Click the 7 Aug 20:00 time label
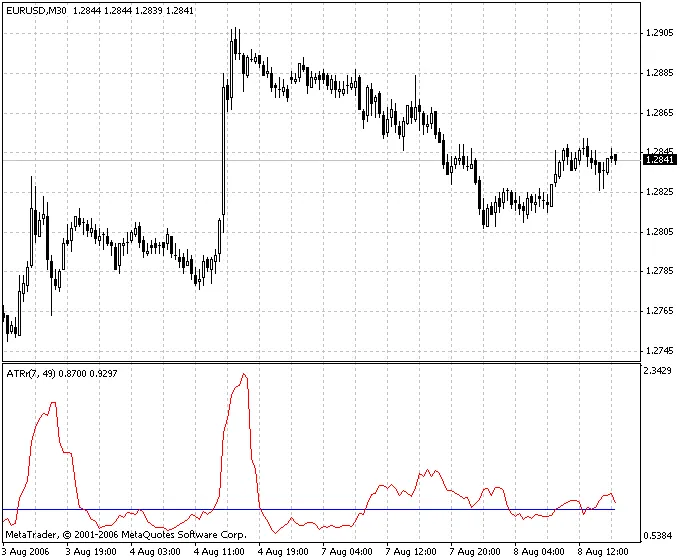Image resolution: width=680 pixels, height=560 pixels. (x=475, y=551)
